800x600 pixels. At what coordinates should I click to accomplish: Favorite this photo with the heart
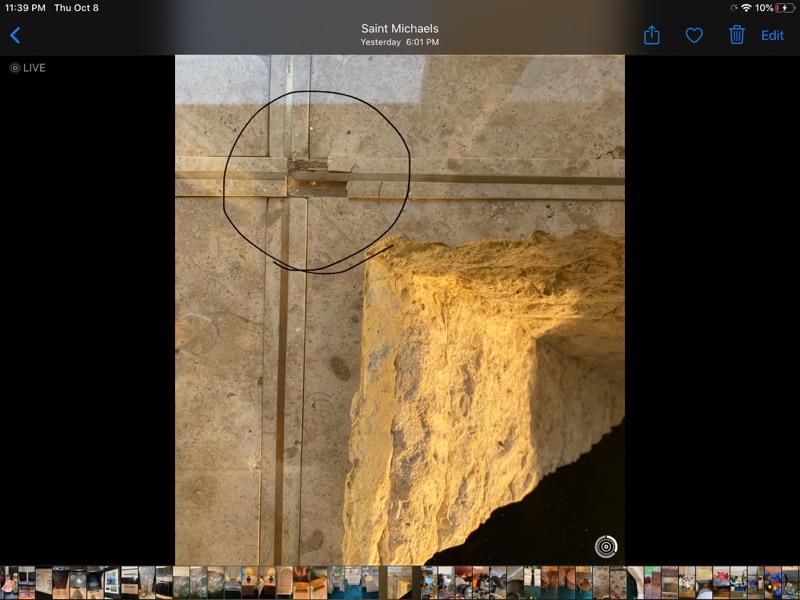pos(694,35)
